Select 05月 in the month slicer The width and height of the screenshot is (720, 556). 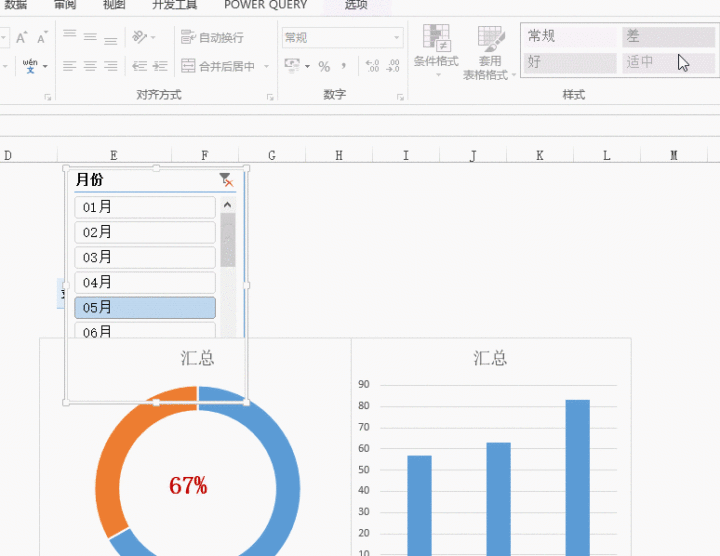(145, 308)
